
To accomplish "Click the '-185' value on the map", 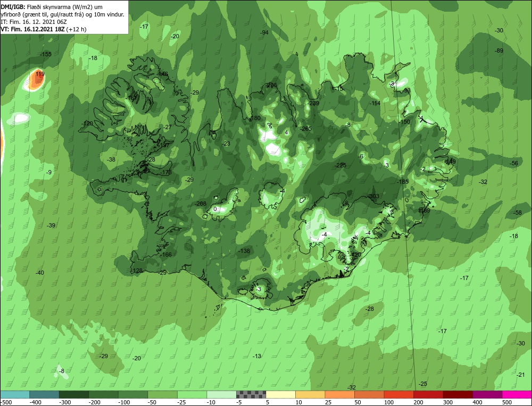I will tap(403, 182).
